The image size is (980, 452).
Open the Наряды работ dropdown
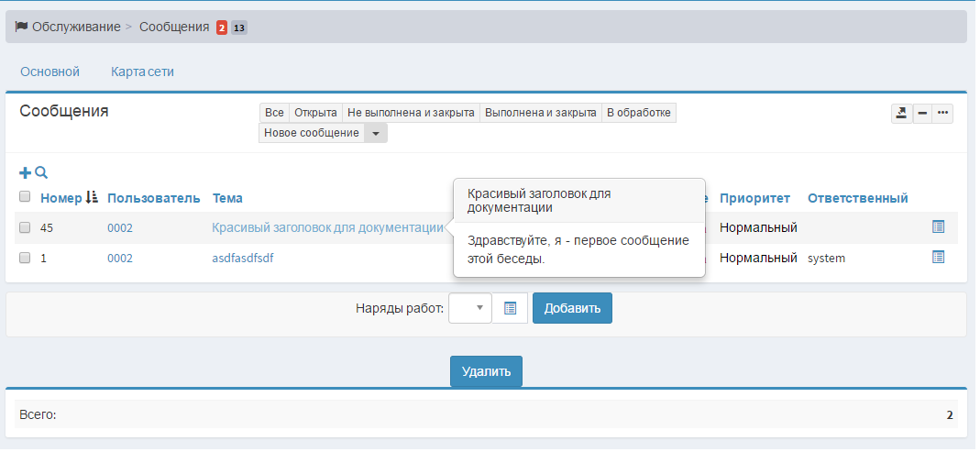[x=470, y=308]
